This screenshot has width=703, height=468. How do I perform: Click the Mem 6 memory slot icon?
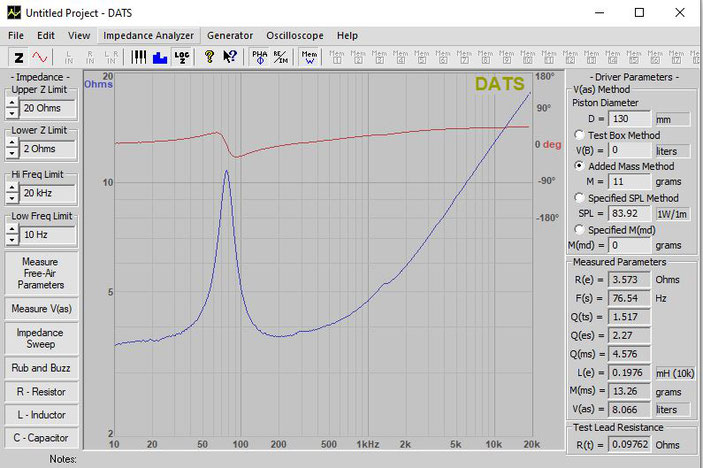pyautogui.click(x=443, y=57)
